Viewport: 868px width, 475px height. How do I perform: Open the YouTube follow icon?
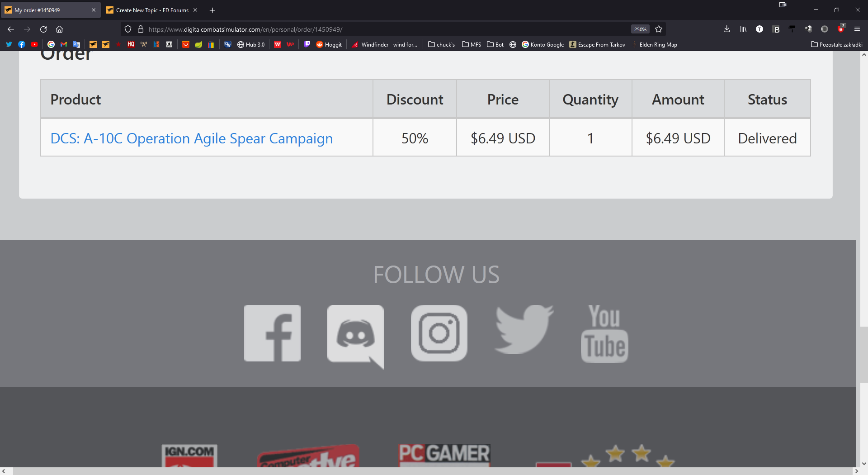click(x=604, y=333)
